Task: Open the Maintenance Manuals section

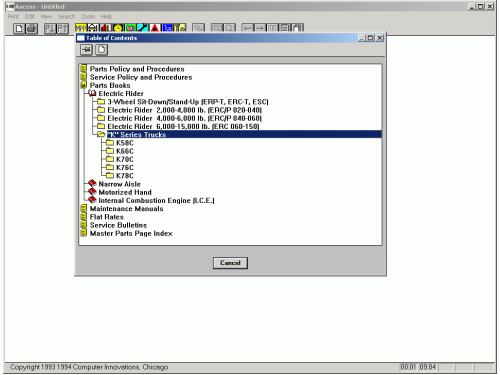Action: pos(126,209)
